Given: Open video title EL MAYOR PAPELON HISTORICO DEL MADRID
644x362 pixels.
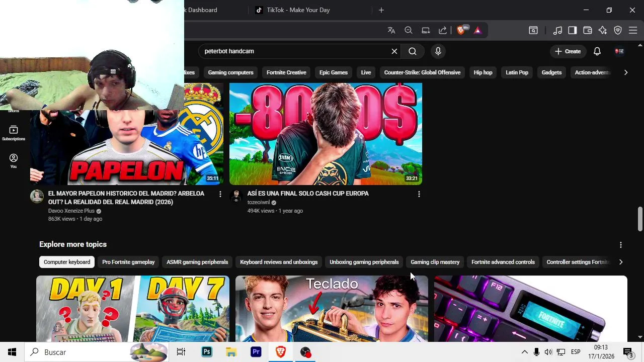Looking at the screenshot, I should 126,198.
